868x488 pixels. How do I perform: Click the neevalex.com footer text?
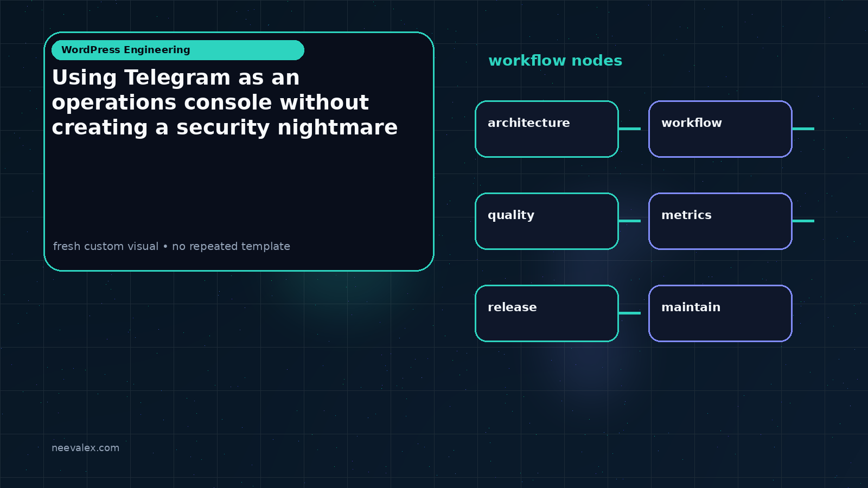pos(85,448)
